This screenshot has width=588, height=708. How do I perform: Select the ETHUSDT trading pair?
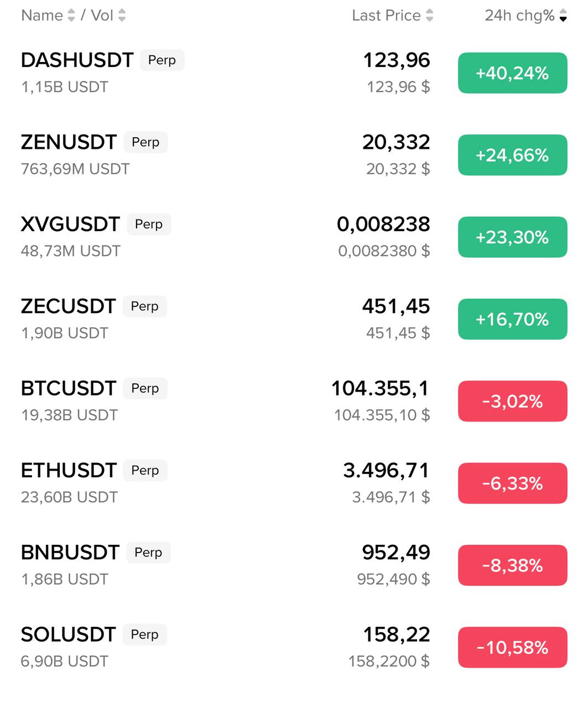click(69, 470)
